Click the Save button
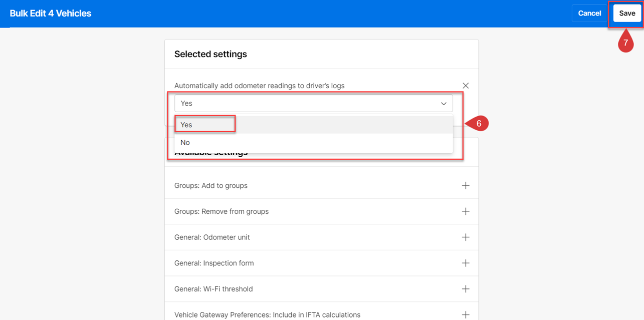The width and height of the screenshot is (644, 320). tap(627, 14)
